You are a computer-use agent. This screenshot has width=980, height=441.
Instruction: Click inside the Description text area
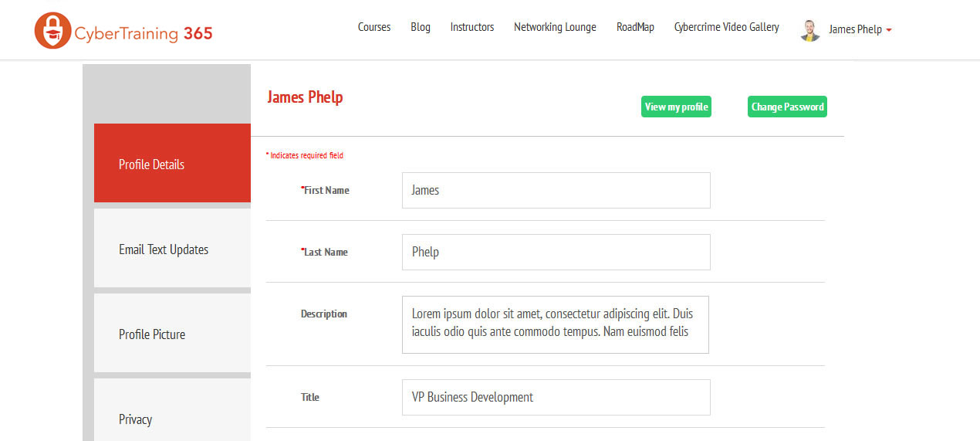[x=556, y=324]
